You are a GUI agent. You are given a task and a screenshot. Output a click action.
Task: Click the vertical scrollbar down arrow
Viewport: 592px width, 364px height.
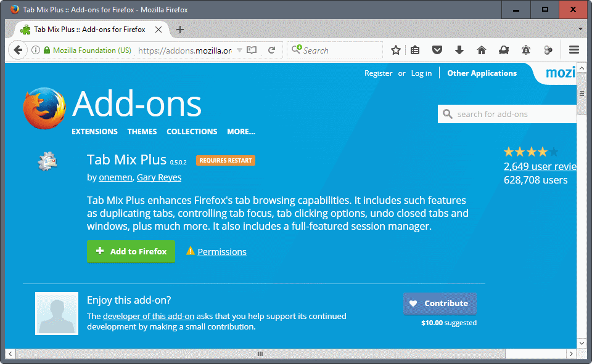[x=582, y=343]
